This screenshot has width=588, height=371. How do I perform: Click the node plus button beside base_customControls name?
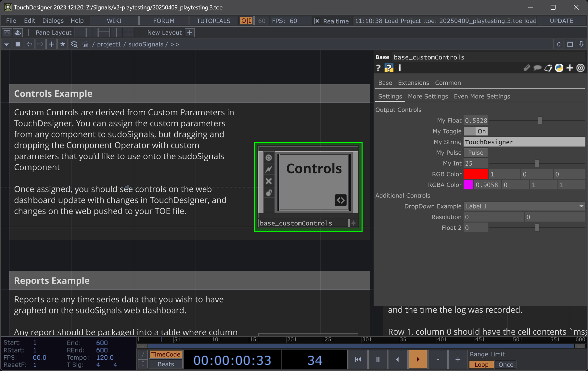[x=353, y=223]
